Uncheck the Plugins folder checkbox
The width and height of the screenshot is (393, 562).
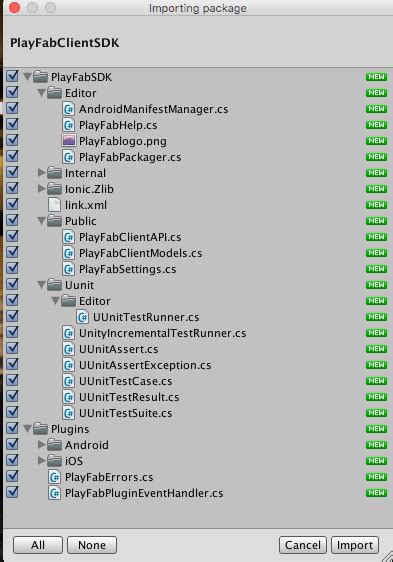click(x=12, y=428)
